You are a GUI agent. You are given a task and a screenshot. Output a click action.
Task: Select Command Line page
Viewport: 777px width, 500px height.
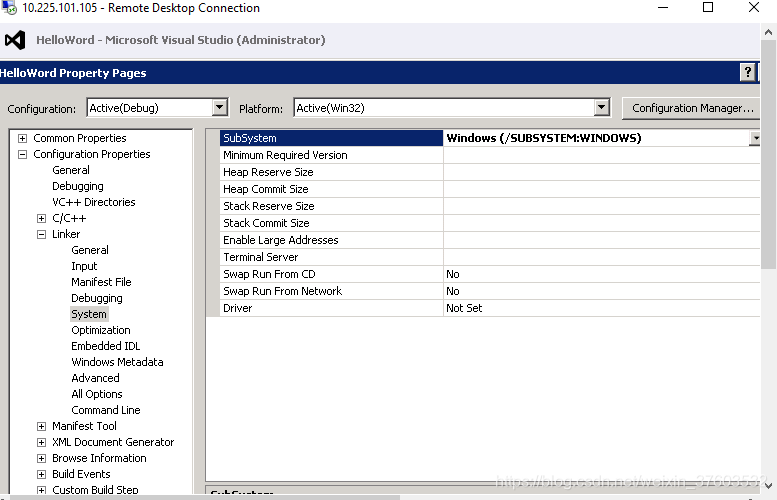click(106, 410)
